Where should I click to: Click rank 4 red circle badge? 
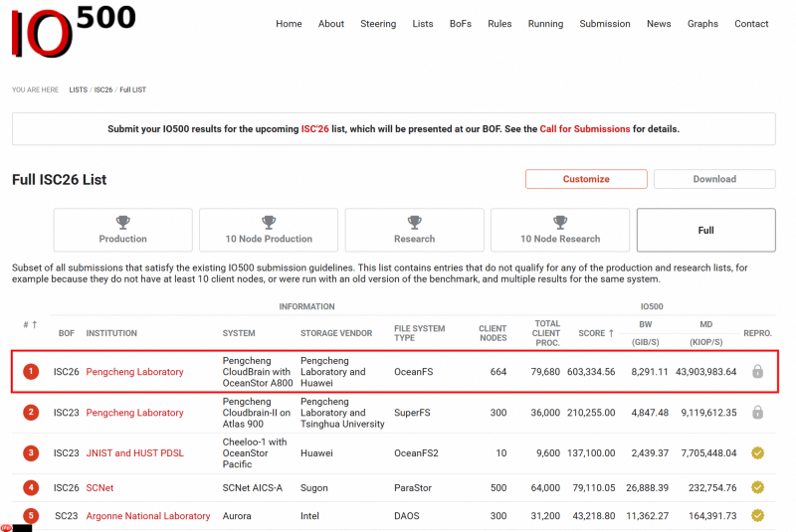[x=31, y=487]
